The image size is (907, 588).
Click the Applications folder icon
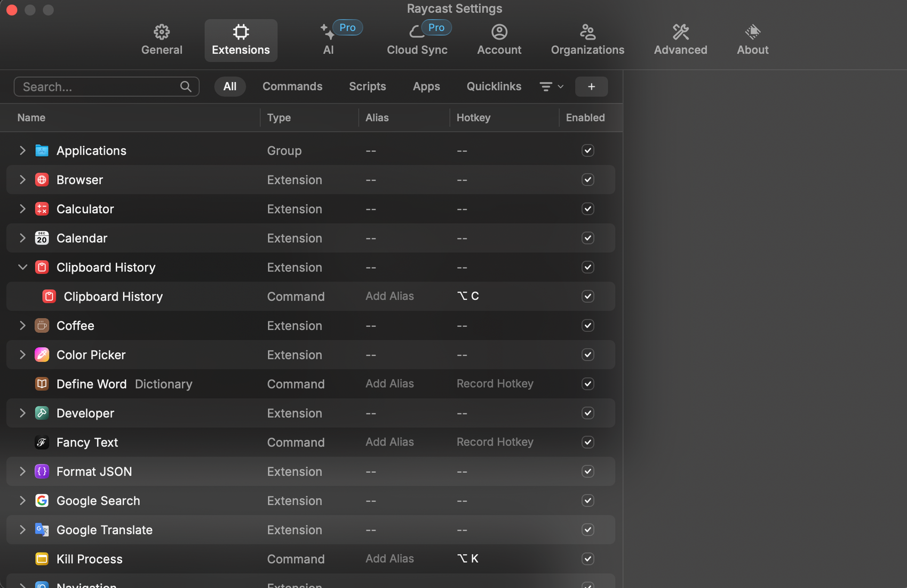click(x=42, y=150)
